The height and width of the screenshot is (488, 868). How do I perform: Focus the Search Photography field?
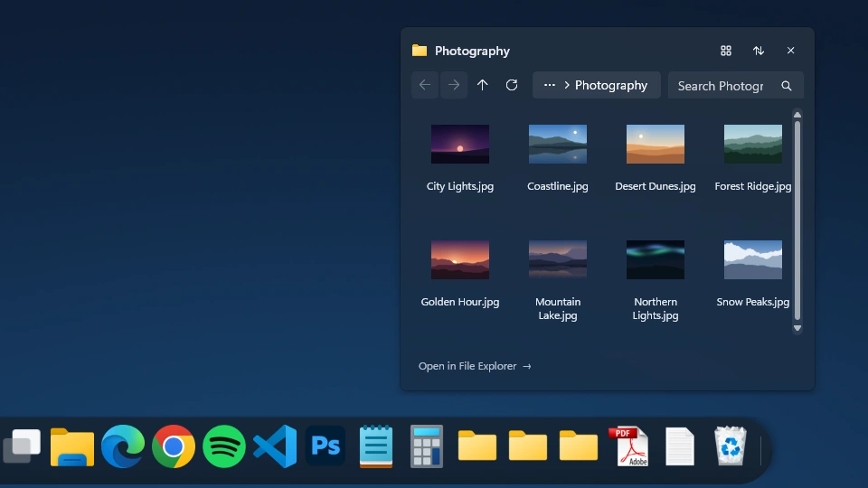(736, 85)
